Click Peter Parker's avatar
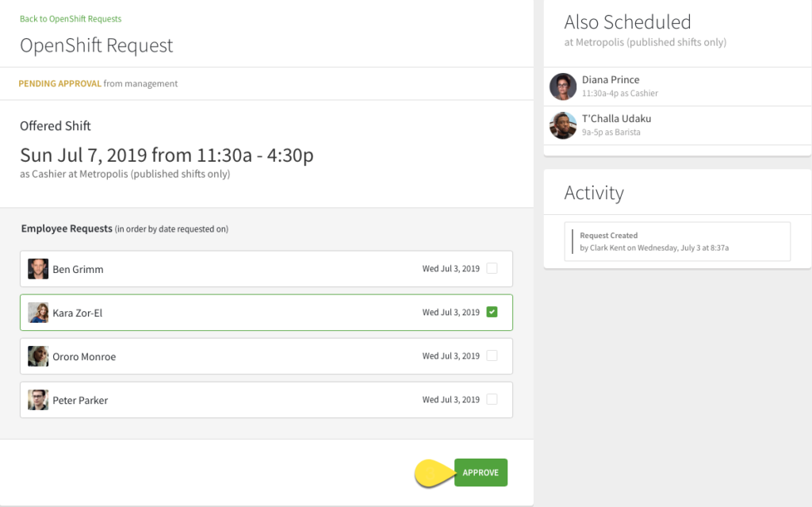Viewport: 812px width, 507px height. (x=38, y=400)
